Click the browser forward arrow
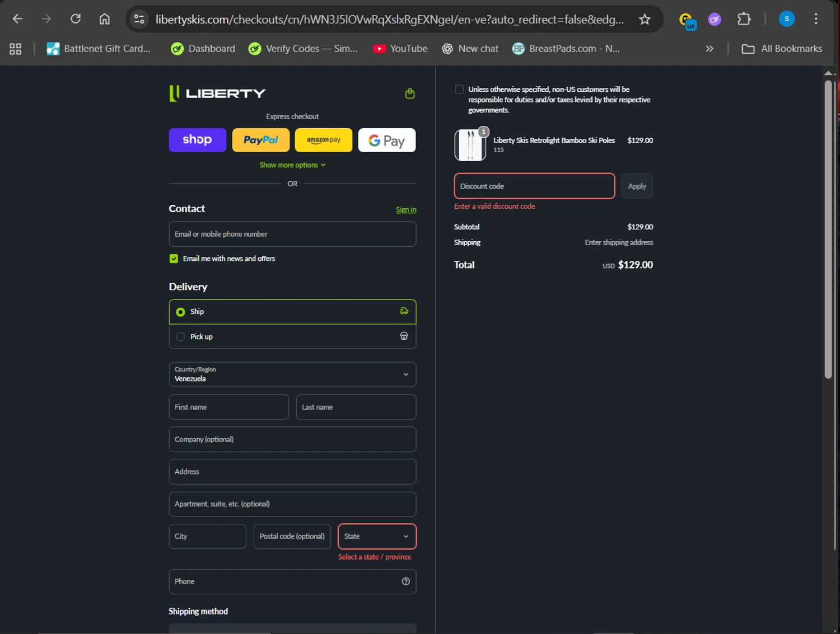Screen dimensions: 840x634 [46, 19]
